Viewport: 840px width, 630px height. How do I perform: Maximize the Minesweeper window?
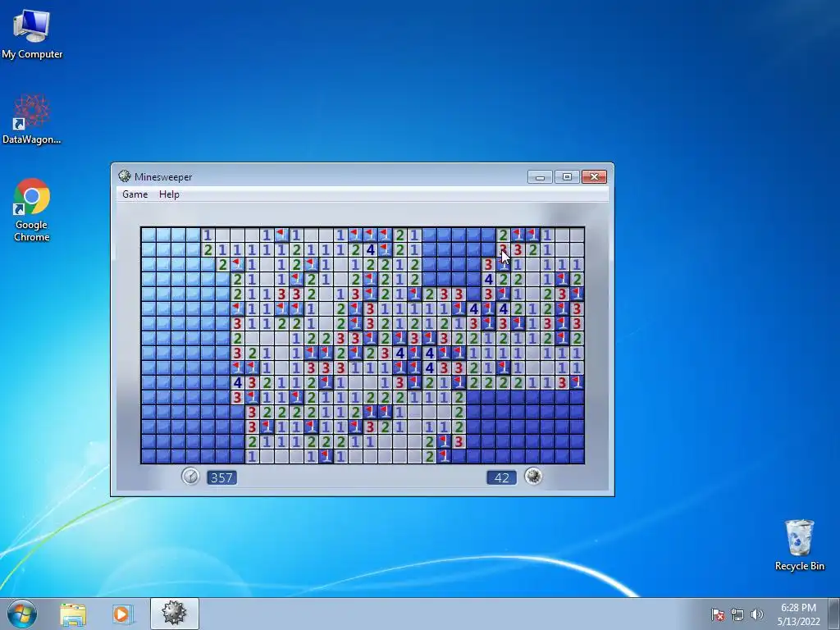coord(567,177)
